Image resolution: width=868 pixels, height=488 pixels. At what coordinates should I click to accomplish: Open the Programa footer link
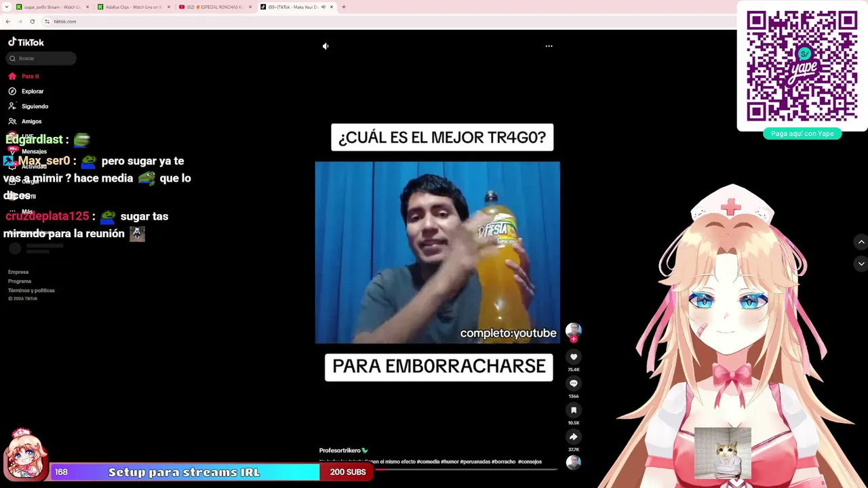point(20,281)
